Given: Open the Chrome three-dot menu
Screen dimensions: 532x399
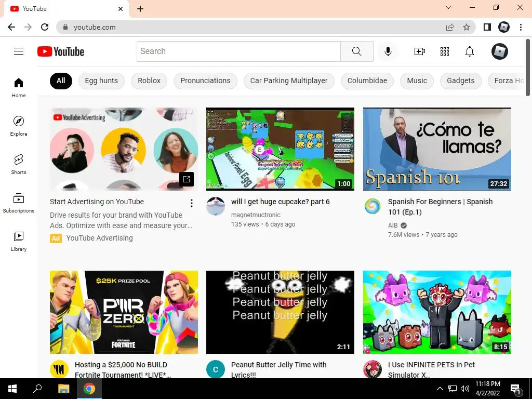Looking at the screenshot, I should point(521,27).
